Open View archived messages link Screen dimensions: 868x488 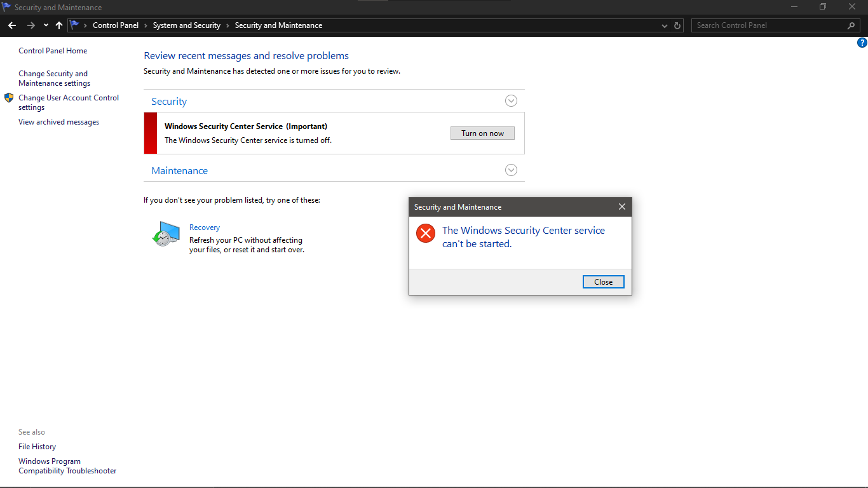(x=59, y=122)
